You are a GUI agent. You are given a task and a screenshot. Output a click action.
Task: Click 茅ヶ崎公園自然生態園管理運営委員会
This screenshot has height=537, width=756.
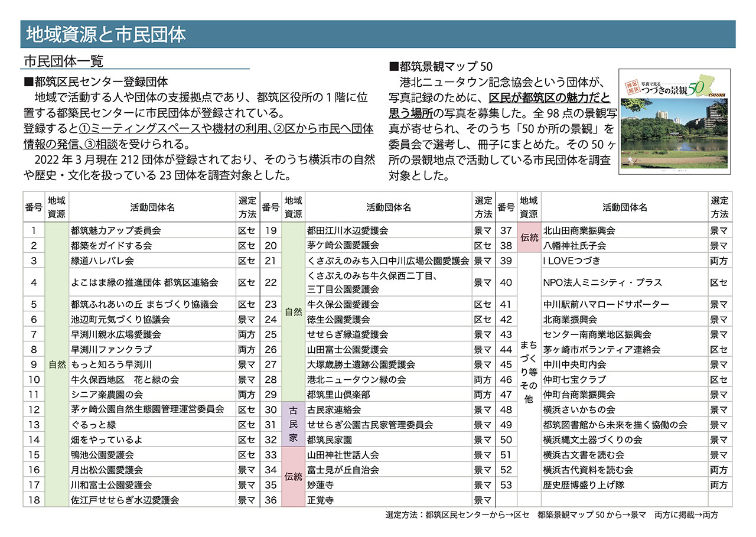pos(147,409)
